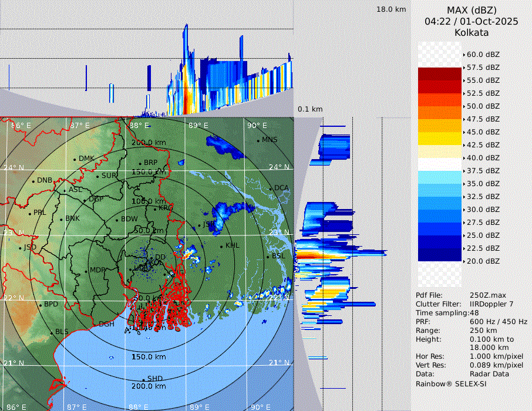532x411 pixels.
Task: Click the MAX (dBZ) title text
Action: click(472, 10)
